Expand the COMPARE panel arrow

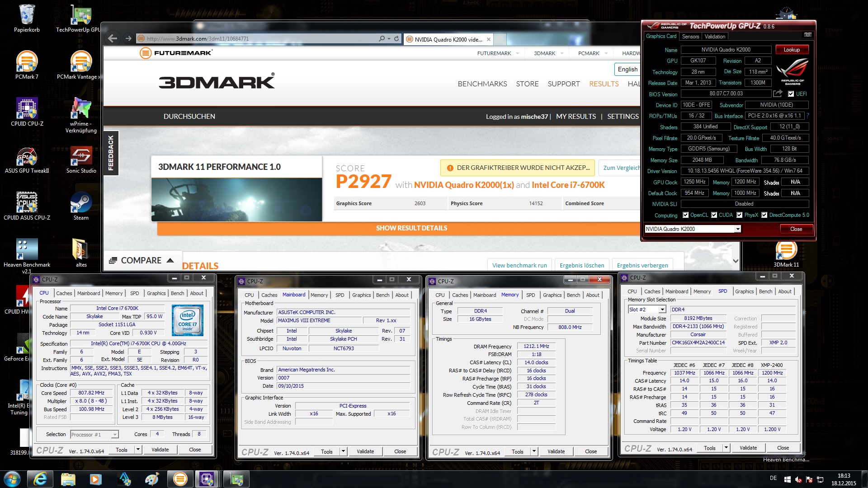[170, 260]
